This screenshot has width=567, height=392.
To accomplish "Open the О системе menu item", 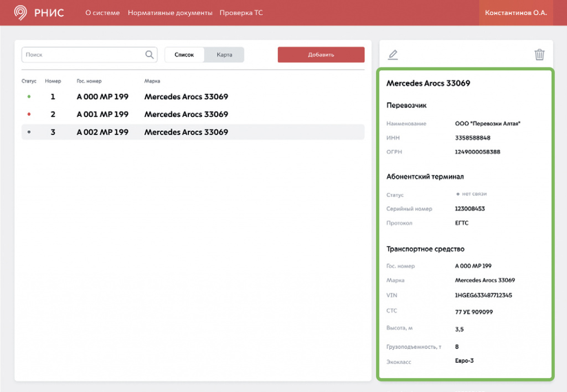I will tap(102, 13).
